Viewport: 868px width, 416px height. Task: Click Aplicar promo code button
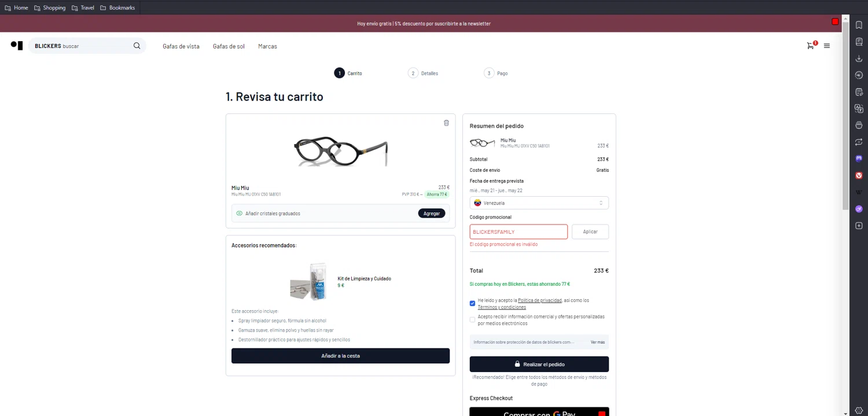(590, 231)
